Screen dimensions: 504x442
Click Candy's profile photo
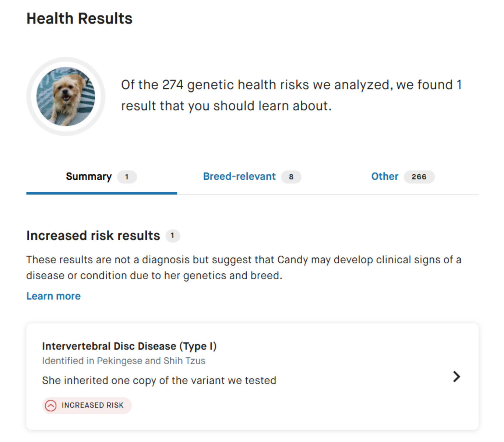click(65, 96)
